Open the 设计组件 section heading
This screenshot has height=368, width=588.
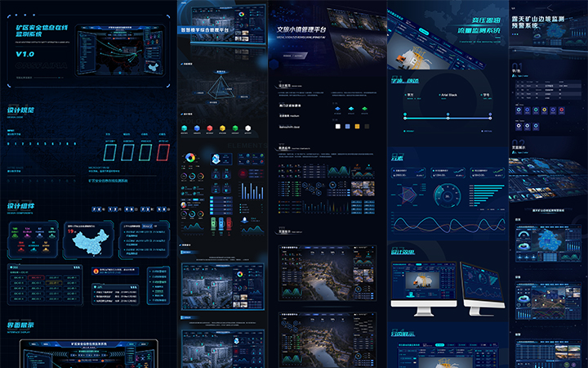pyautogui.click(x=22, y=206)
